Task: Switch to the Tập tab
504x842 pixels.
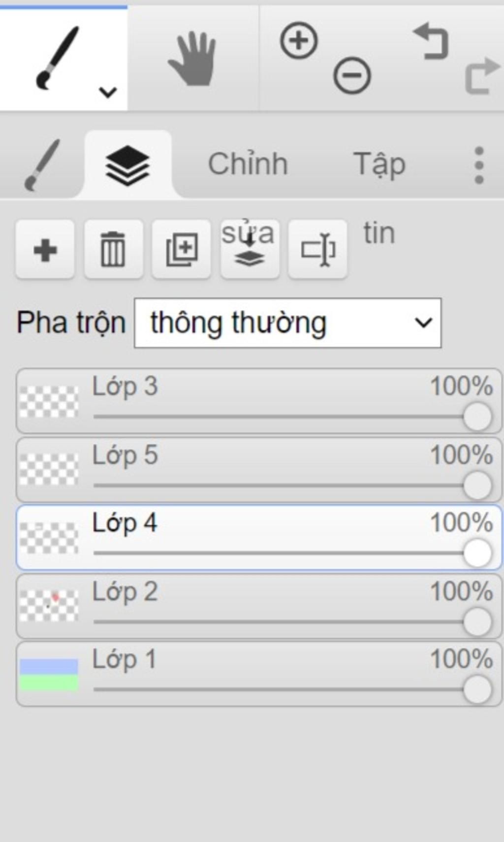Action: coord(379,164)
